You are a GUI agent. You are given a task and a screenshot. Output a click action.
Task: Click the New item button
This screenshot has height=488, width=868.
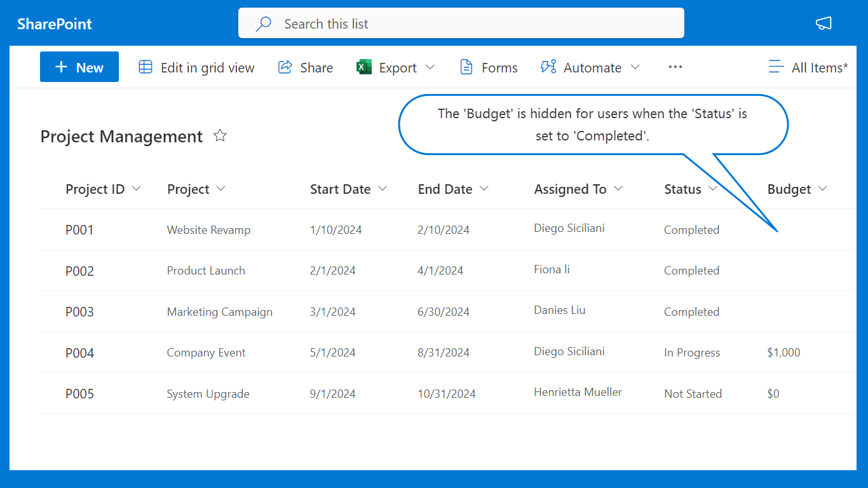[x=79, y=67]
